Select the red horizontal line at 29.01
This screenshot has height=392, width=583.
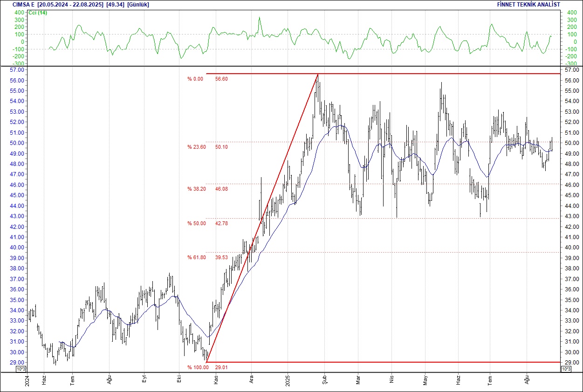pyautogui.click(x=382, y=362)
